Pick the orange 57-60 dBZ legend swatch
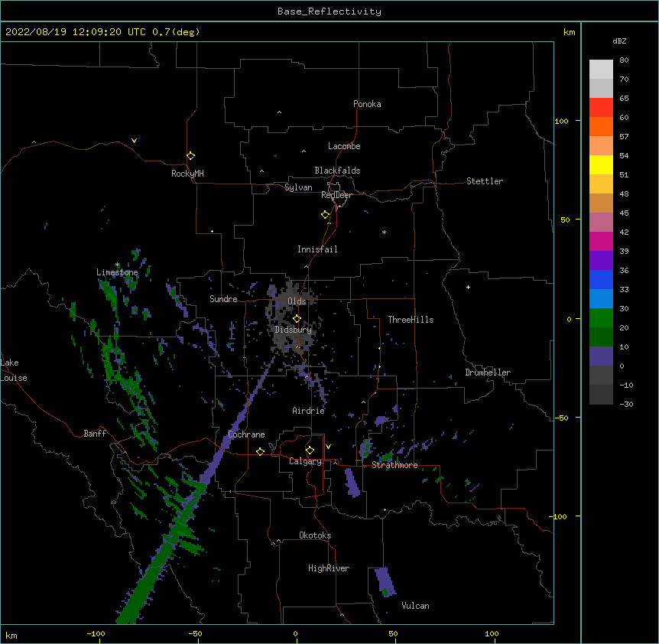Viewport: 659px width, 644px height. pos(601,126)
